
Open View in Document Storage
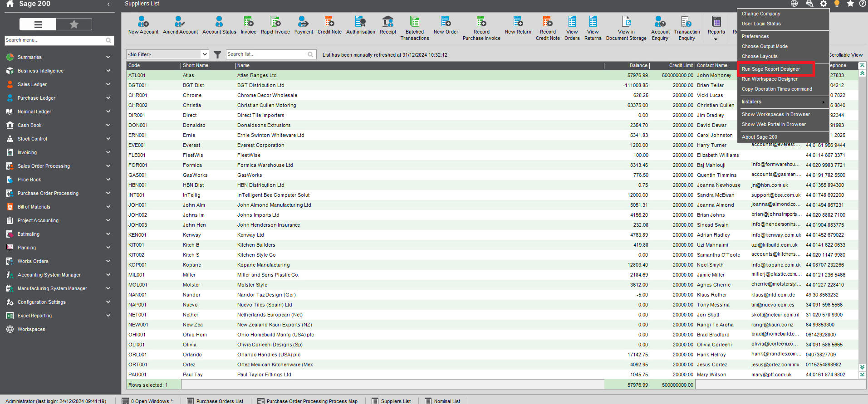pyautogui.click(x=626, y=28)
